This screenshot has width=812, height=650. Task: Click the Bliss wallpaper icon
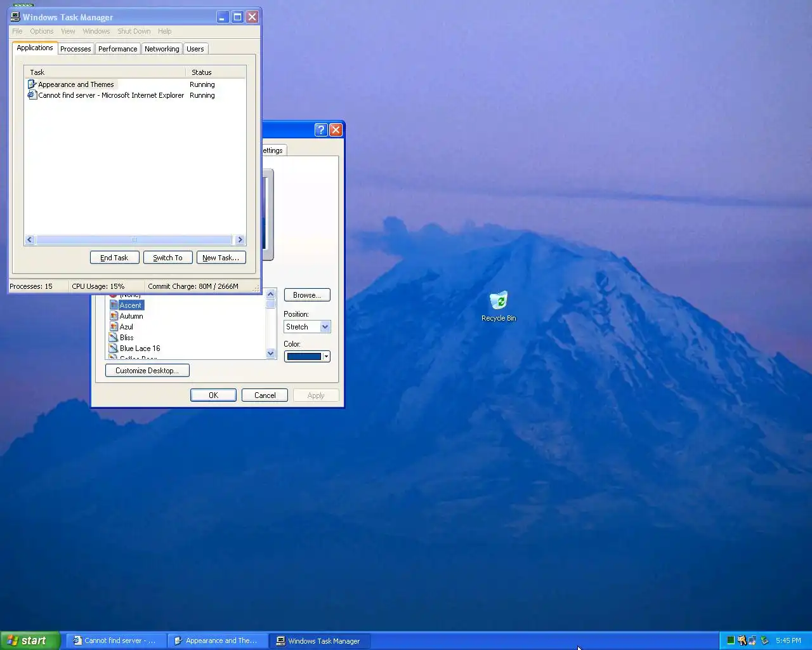click(114, 338)
